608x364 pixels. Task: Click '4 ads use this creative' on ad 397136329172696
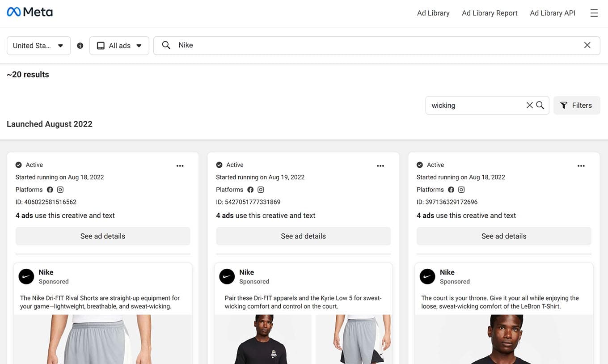[466, 216]
